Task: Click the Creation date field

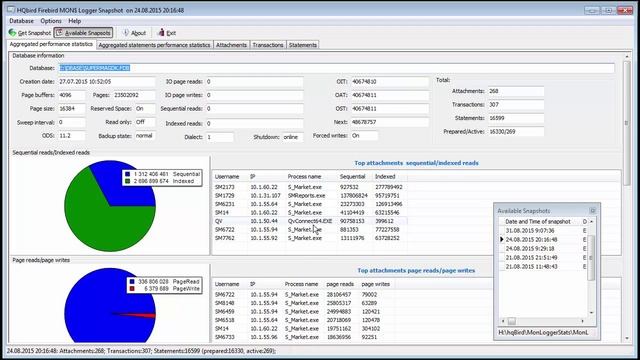Action: pos(106,82)
